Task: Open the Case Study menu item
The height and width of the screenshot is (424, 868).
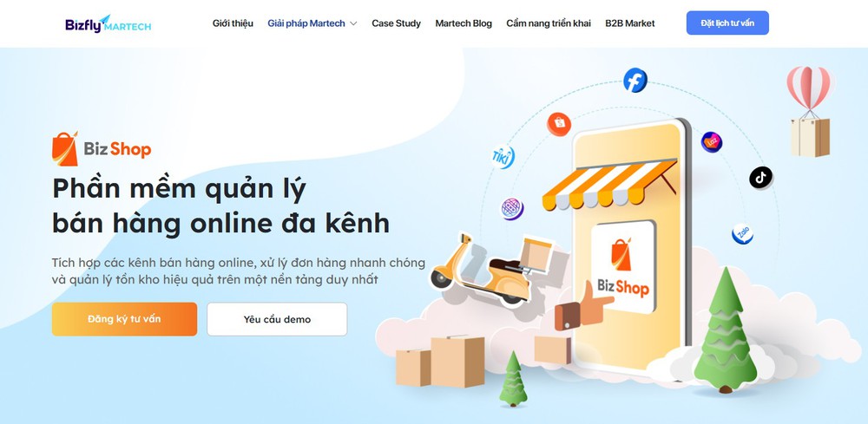Action: 397,23
